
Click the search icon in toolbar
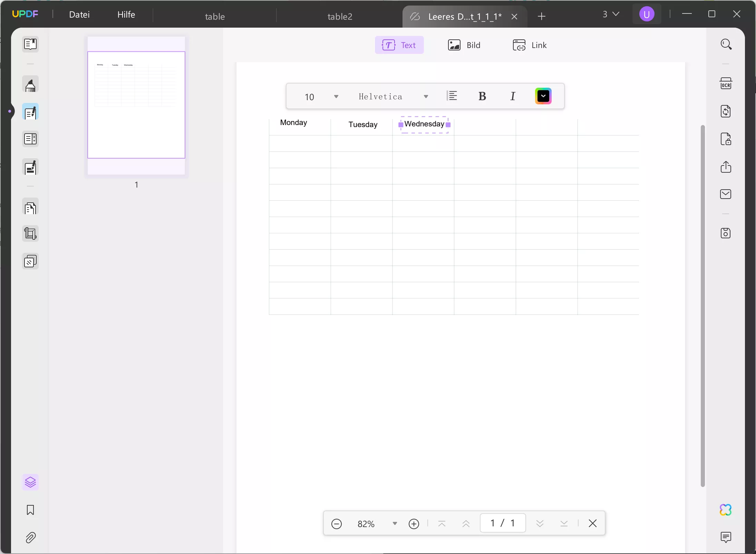(x=726, y=44)
